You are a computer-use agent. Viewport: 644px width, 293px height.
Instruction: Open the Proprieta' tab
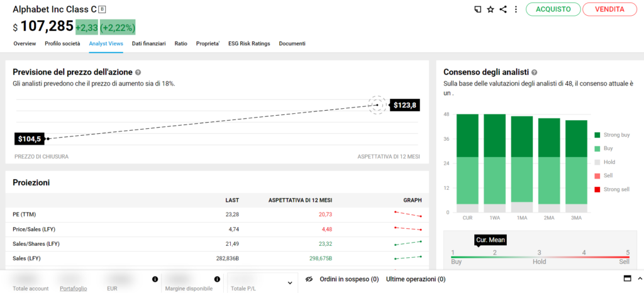(208, 43)
